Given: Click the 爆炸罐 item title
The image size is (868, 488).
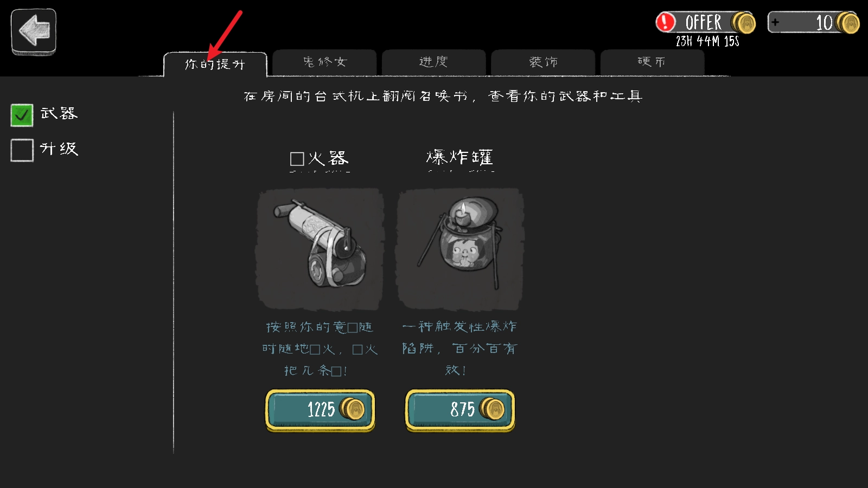Looking at the screenshot, I should pos(459,158).
